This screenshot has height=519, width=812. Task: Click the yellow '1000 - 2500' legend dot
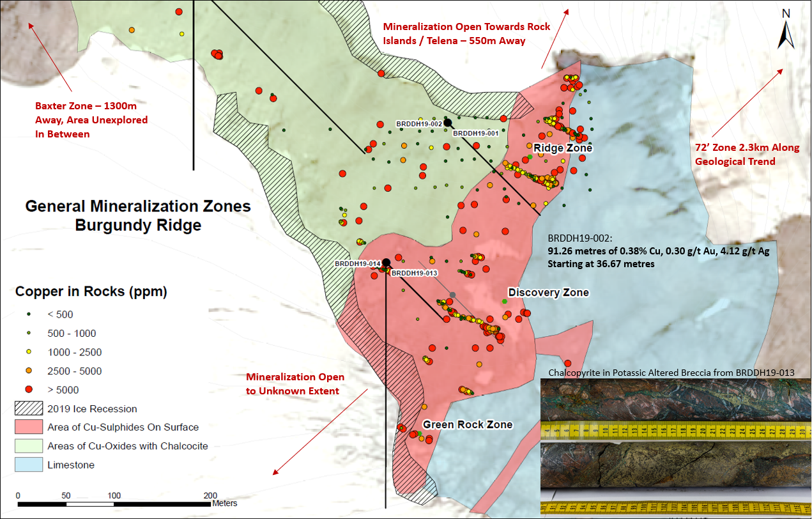29,352
